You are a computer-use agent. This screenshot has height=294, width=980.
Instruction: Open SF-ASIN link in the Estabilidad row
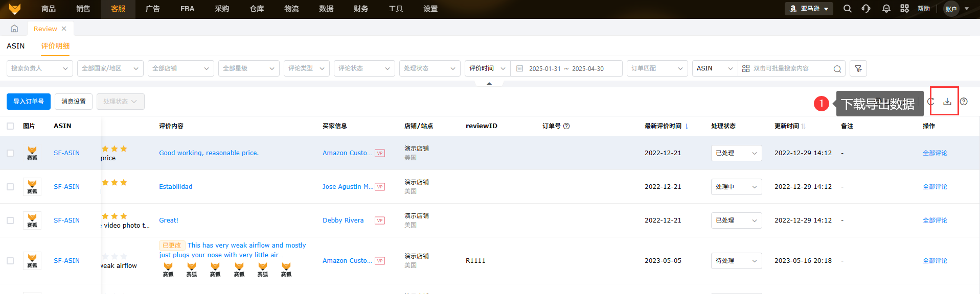(x=66, y=187)
